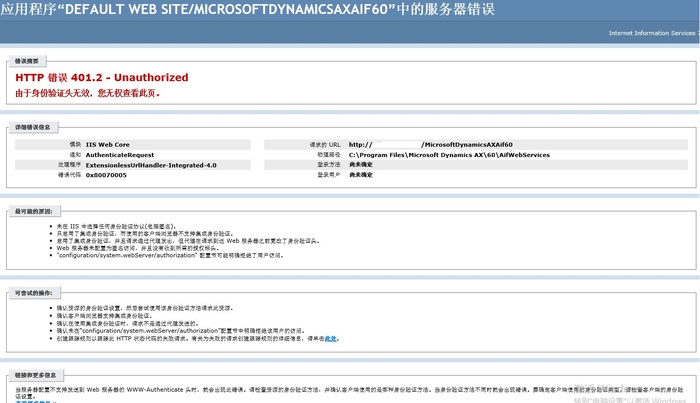This screenshot has height=403, width=700.
Task: Select the 物理路径 field label
Action: click(x=329, y=155)
